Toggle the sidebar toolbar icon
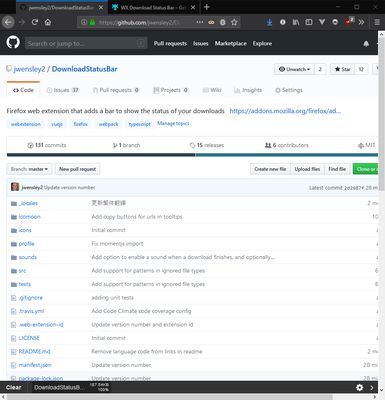 pyautogui.click(x=309, y=22)
